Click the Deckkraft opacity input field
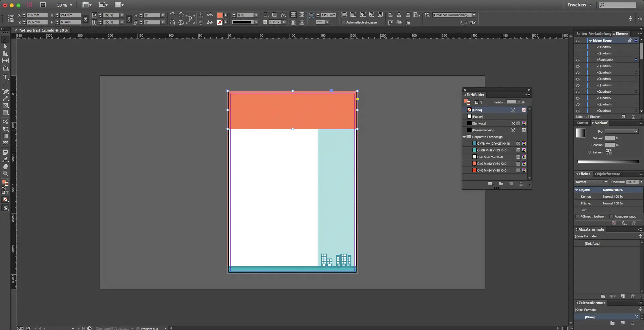Image resolution: width=644 pixels, height=330 pixels. (632, 182)
